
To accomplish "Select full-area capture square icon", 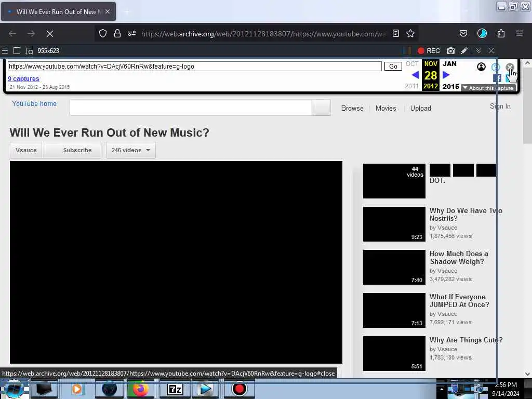I will coord(17,50).
